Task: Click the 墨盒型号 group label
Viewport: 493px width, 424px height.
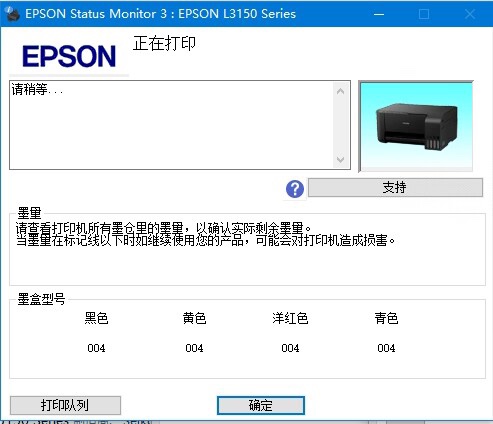Action: (41, 299)
